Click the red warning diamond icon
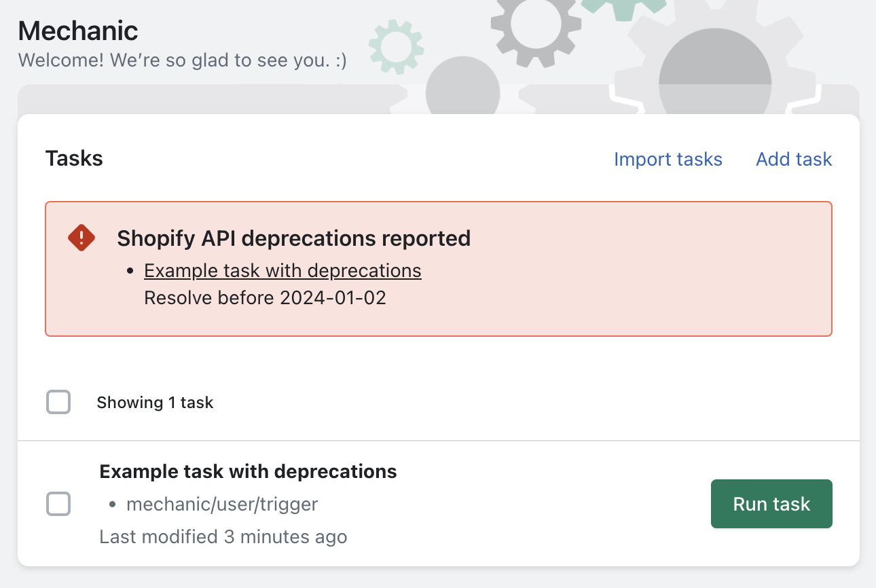This screenshot has width=876, height=588. coord(81,238)
